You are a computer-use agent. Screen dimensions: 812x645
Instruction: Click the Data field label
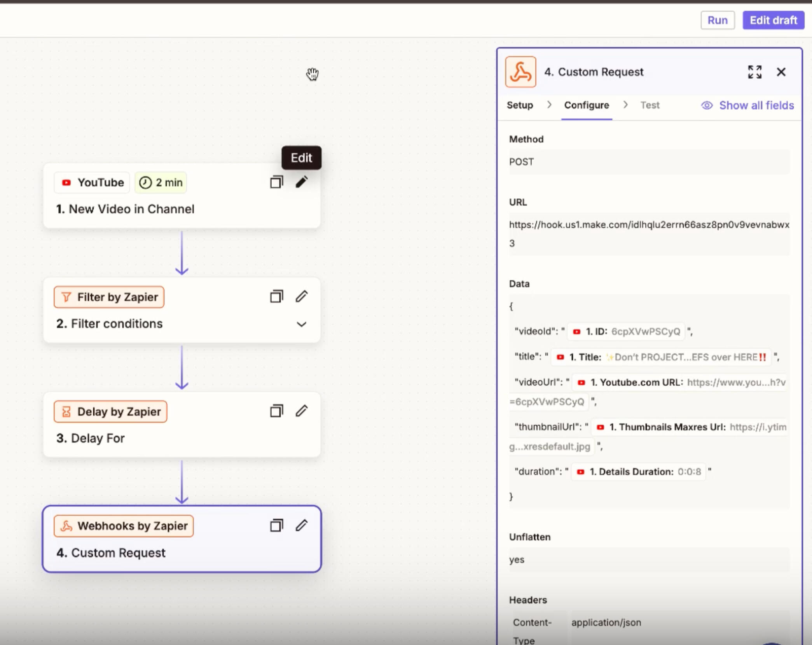519,284
